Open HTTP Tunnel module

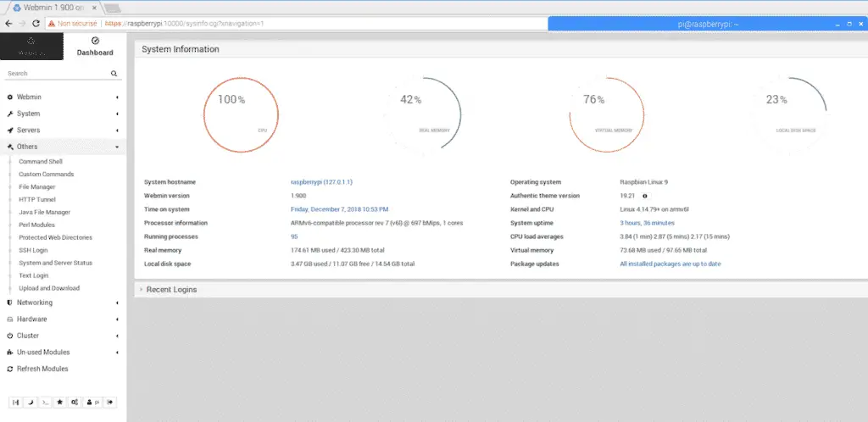click(37, 200)
